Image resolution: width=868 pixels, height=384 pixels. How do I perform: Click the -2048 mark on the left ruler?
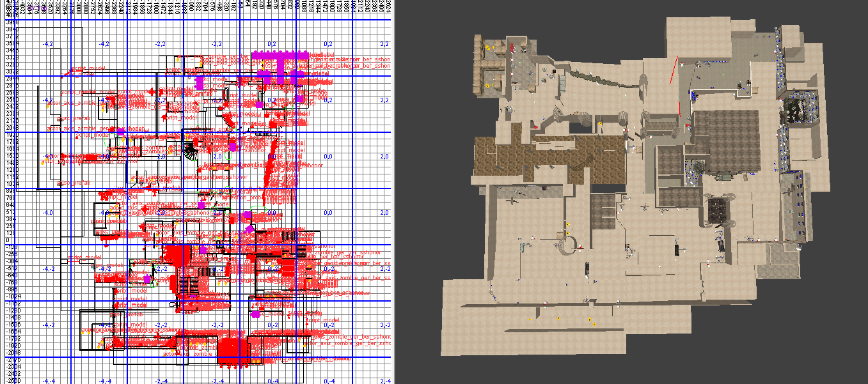tap(12, 352)
